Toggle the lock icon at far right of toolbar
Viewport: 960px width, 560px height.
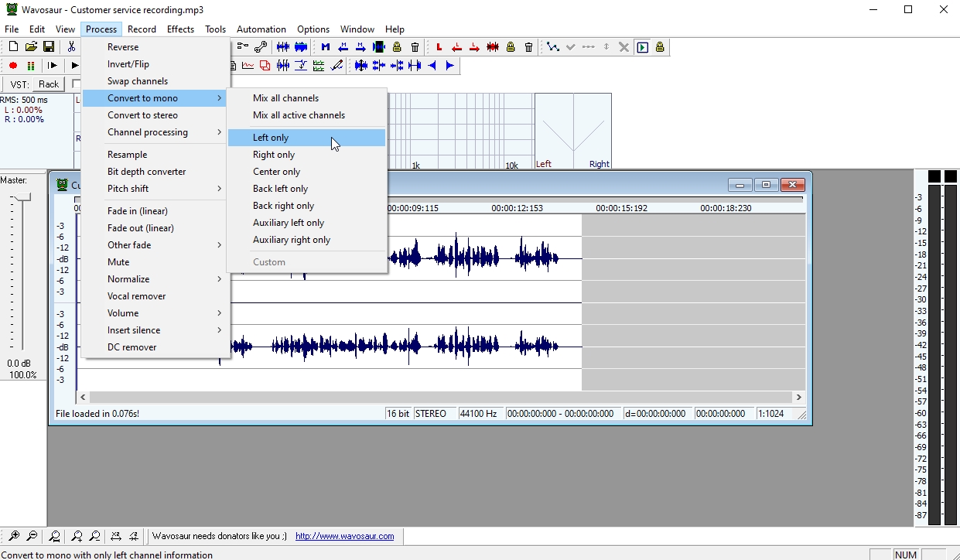tap(660, 47)
